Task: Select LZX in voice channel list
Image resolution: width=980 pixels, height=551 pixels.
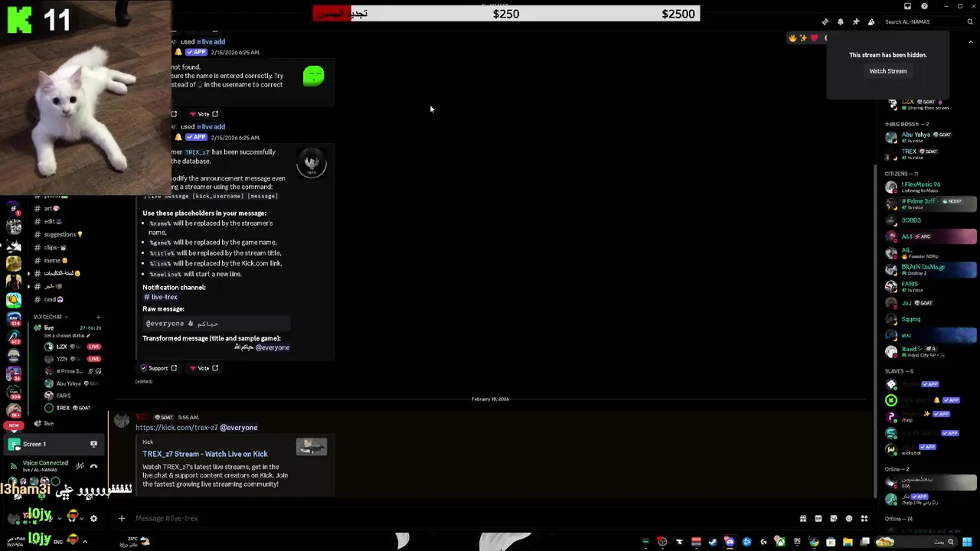Action: click(73, 347)
